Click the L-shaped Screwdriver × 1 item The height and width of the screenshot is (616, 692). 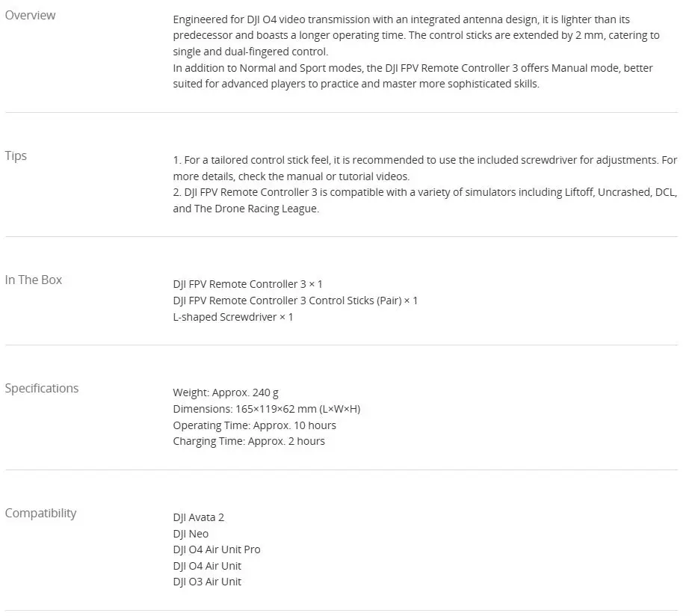tap(233, 317)
